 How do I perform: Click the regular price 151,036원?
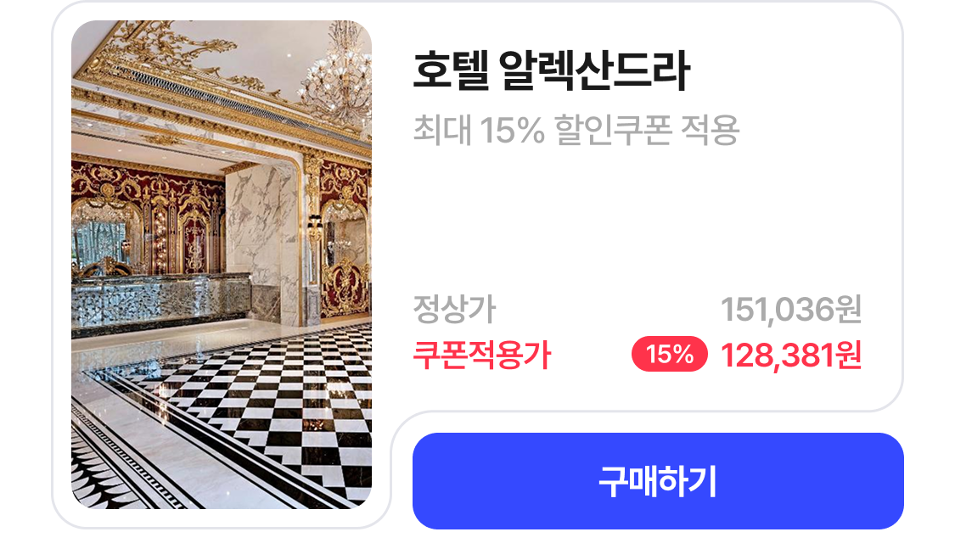(x=791, y=309)
